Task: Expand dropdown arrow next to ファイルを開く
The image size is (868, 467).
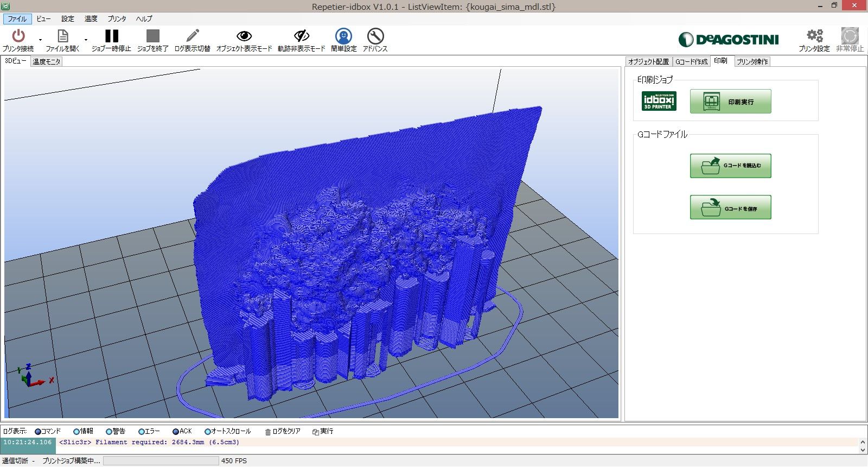Action: (x=86, y=40)
